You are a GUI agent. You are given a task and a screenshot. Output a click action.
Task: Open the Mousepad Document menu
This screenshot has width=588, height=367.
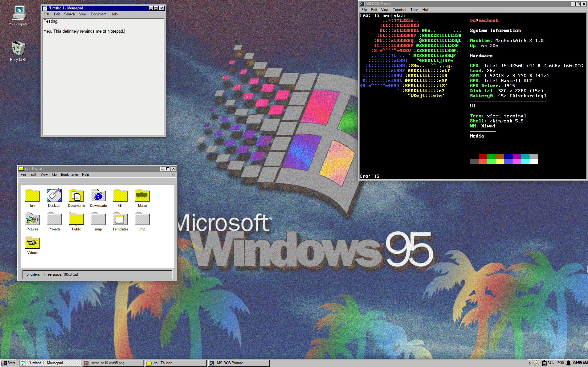(x=99, y=14)
